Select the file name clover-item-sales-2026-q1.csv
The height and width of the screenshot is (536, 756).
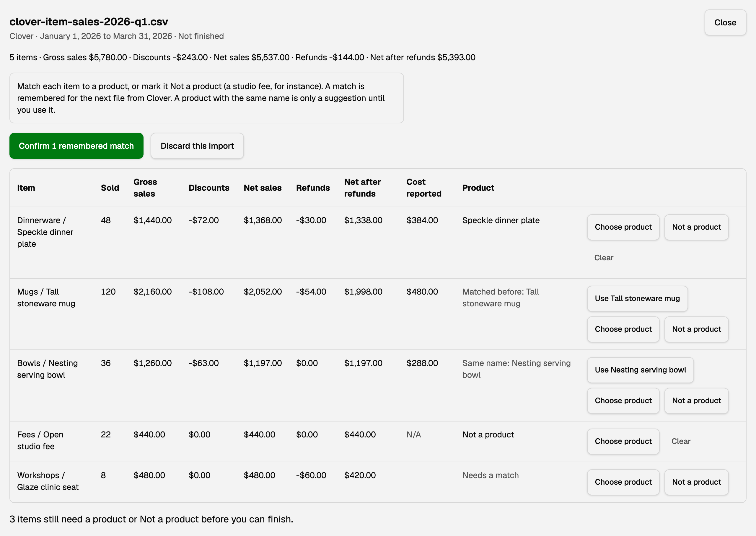pyautogui.click(x=89, y=22)
